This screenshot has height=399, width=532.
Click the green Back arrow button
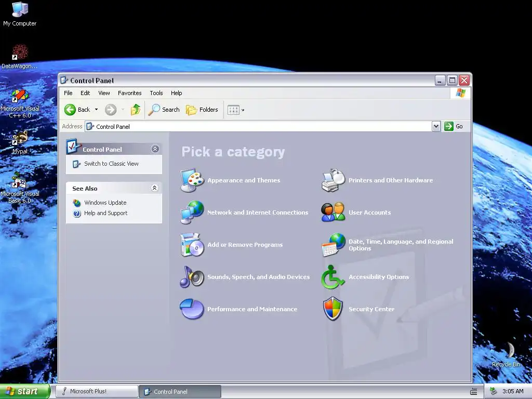[70, 110]
